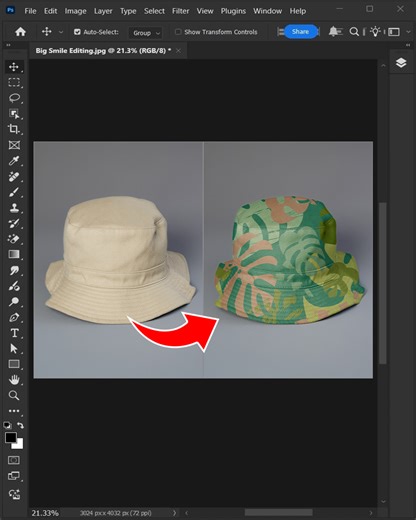
Task: Click the Share button
Action: 300,32
